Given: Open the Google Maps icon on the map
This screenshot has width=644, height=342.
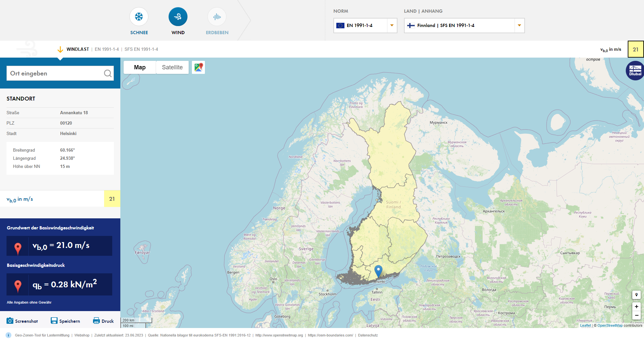Looking at the screenshot, I should coord(198,67).
